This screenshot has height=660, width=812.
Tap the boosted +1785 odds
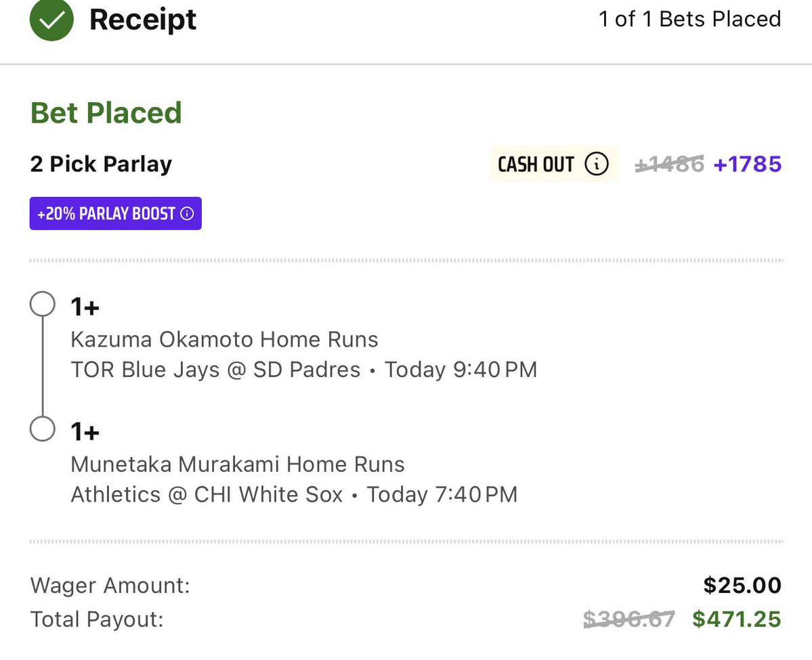point(747,164)
